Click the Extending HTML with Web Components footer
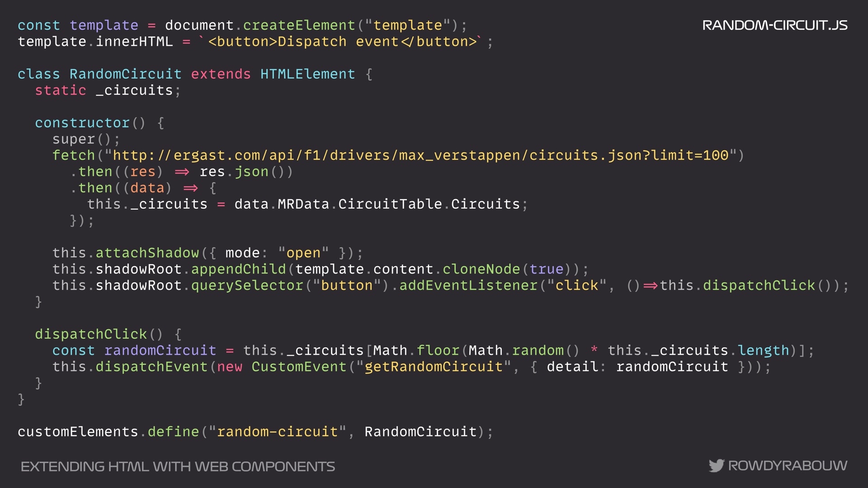This screenshot has width=868, height=488. [x=178, y=467]
